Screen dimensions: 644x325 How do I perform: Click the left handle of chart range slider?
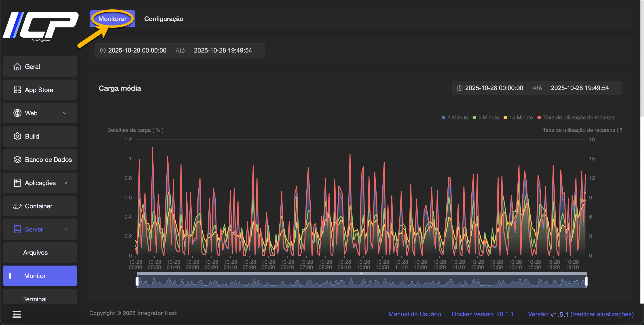137,282
